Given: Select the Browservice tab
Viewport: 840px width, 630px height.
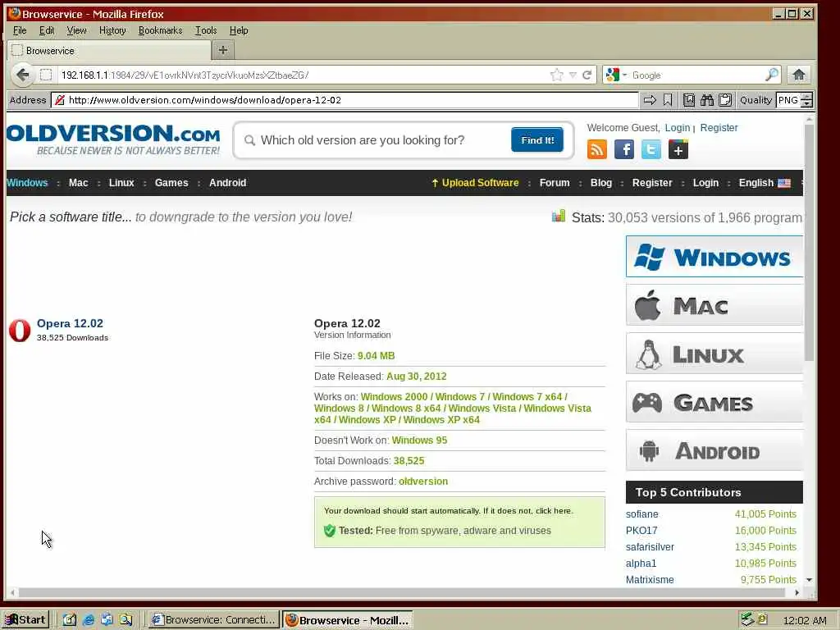Looking at the screenshot, I should (109, 50).
